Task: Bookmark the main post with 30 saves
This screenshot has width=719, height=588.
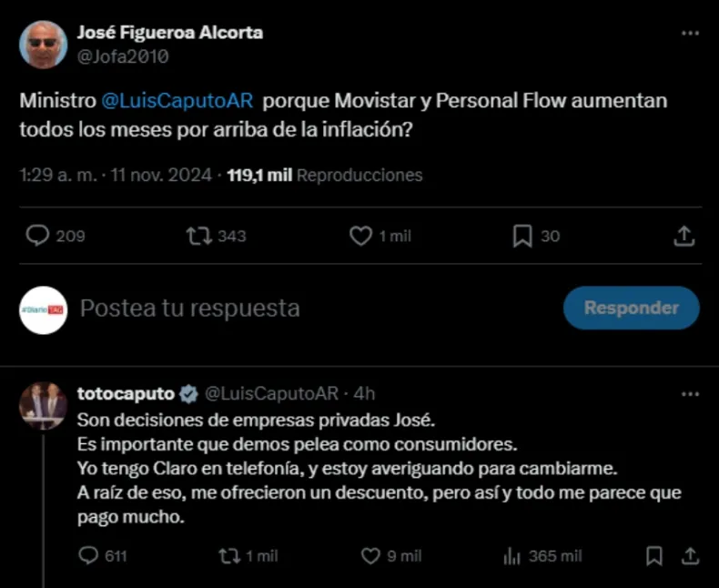Action: click(522, 236)
